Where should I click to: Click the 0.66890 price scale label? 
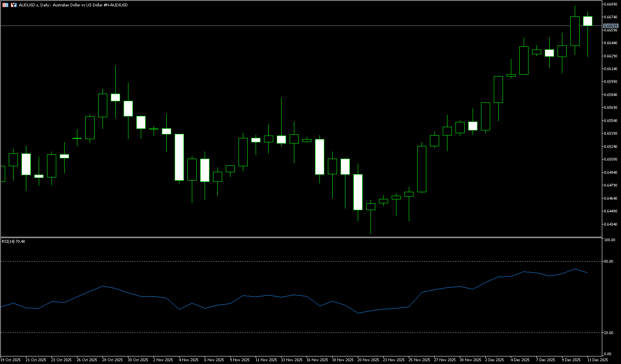pyautogui.click(x=610, y=4)
